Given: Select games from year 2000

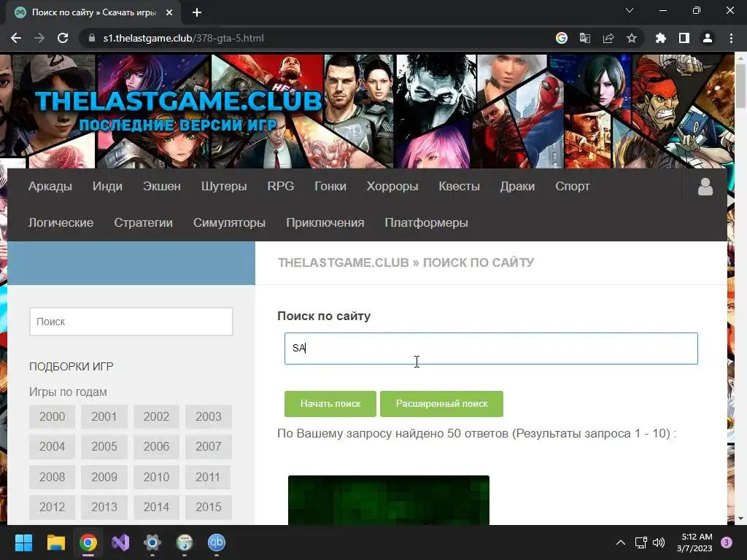Looking at the screenshot, I should coord(52,416).
